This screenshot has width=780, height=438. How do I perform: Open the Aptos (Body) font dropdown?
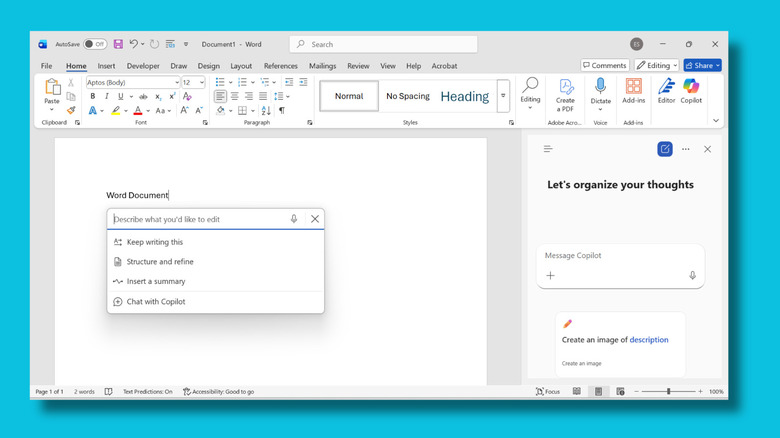[177, 82]
